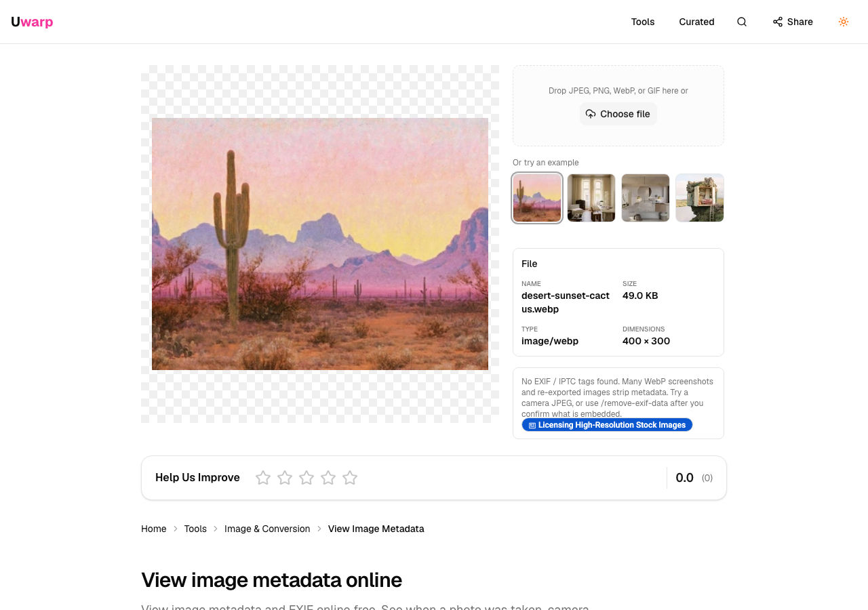The image size is (868, 610).
Task: Open the Curated menu
Action: pos(696,22)
